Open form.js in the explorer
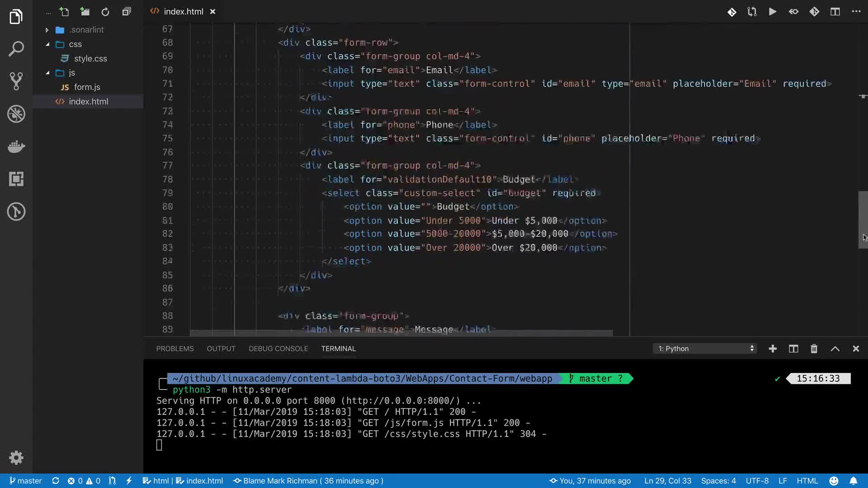 [x=87, y=87]
